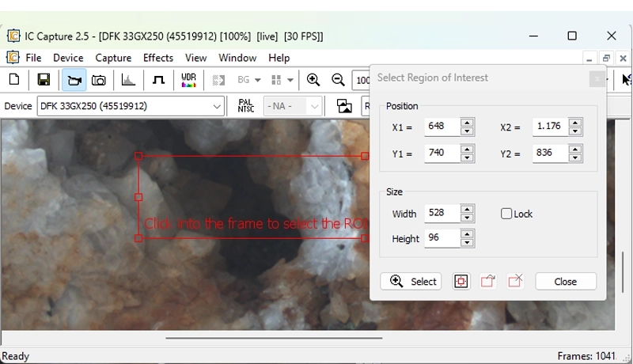Screen dimensions: 633x364
Task: Open the grid layout dropdown arrow
Action: coord(290,80)
